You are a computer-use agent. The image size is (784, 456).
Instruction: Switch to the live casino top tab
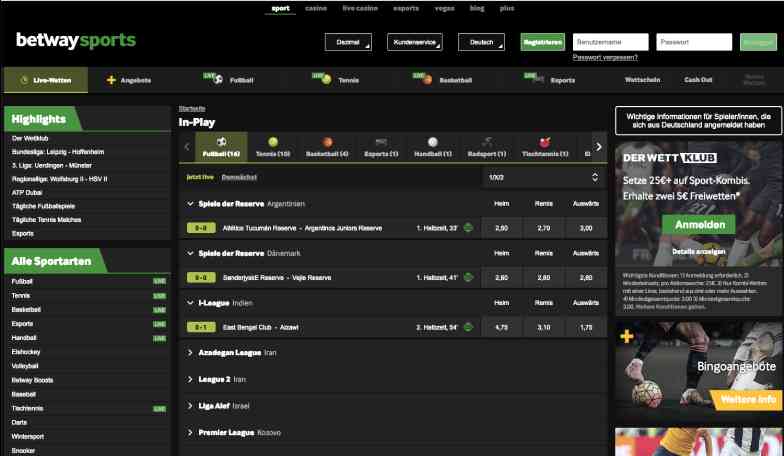(x=360, y=8)
